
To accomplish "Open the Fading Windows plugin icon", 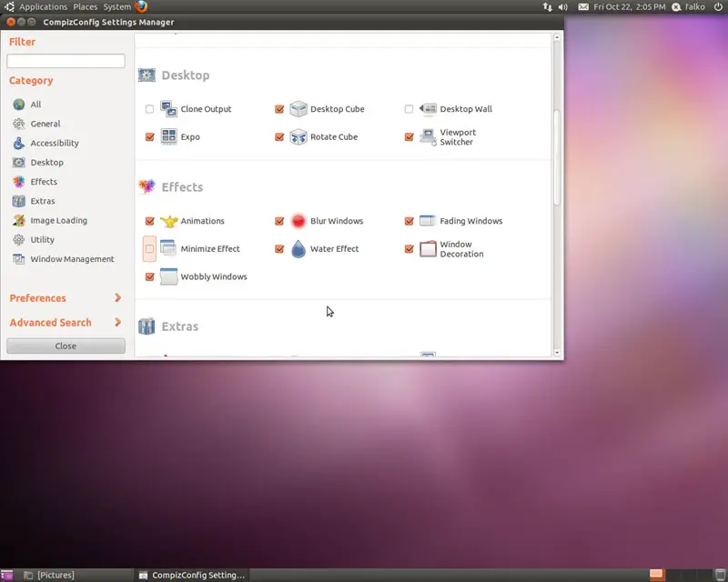I will click(x=428, y=221).
